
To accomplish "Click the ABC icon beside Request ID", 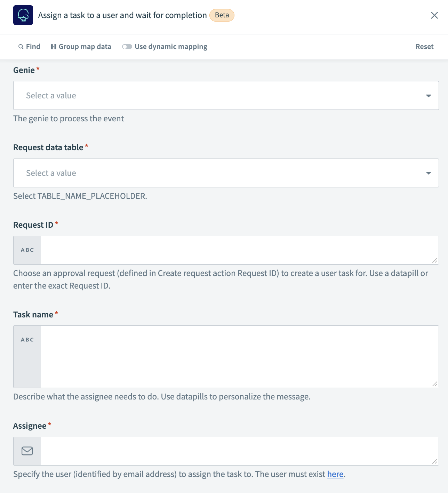I will tap(27, 250).
